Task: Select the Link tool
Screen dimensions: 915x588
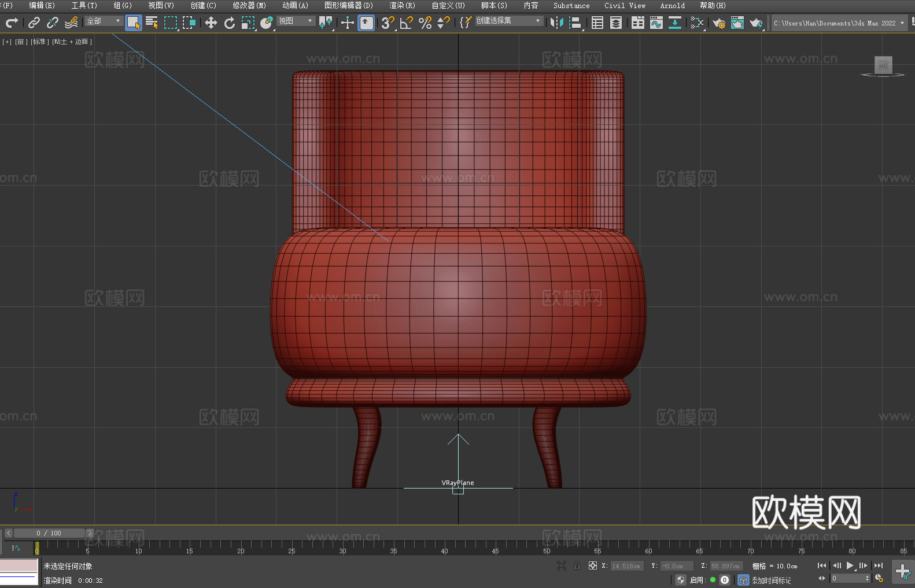Action: (34, 23)
